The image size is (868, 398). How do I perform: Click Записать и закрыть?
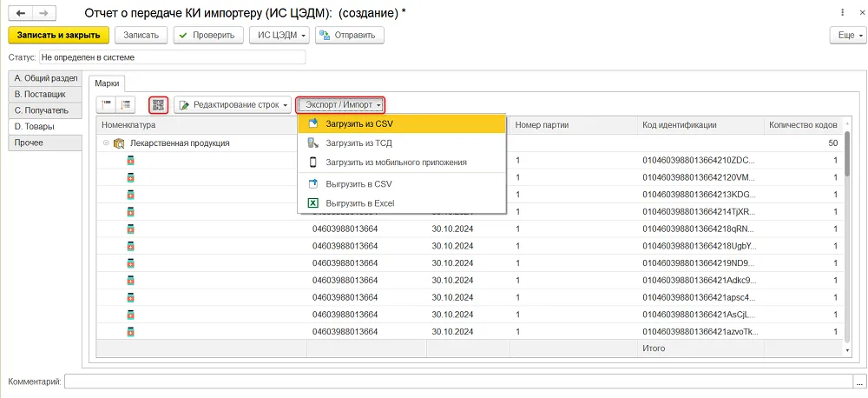click(59, 36)
